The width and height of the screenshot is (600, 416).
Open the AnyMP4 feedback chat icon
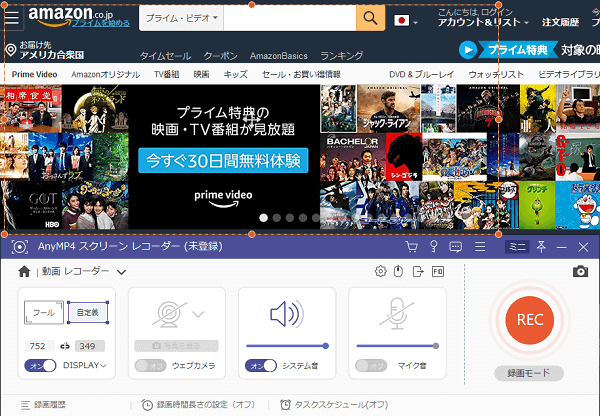(x=455, y=247)
